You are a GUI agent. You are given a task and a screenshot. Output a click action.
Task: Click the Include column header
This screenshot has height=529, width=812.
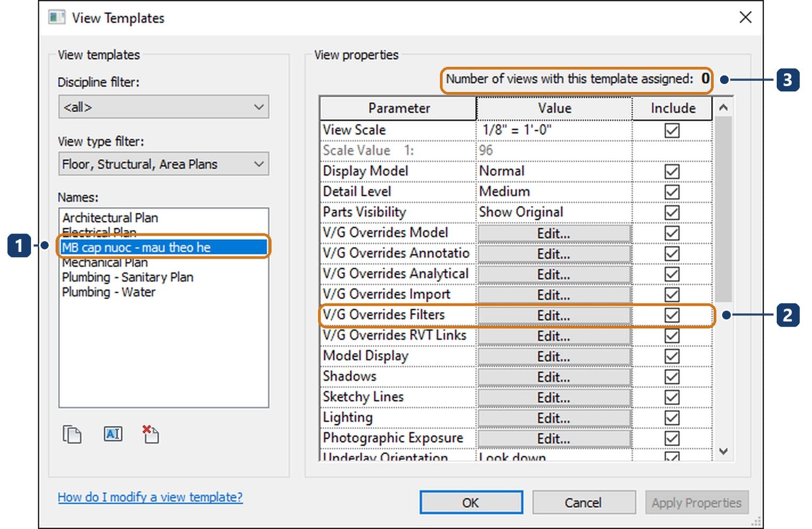673,108
